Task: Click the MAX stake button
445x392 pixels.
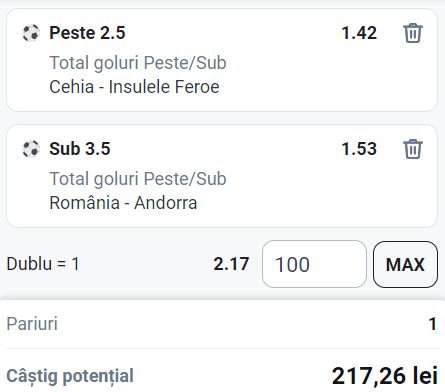Action: [x=405, y=264]
